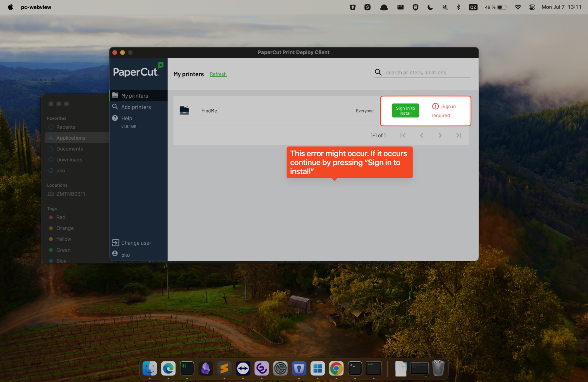Screen dimensions: 588x382
Task: Open Obsidian from the Dock
Action: click(x=206, y=368)
